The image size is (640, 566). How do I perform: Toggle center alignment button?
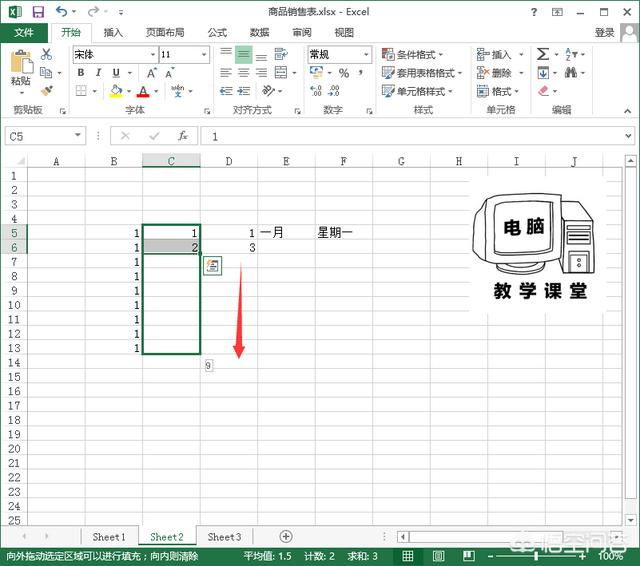244,73
